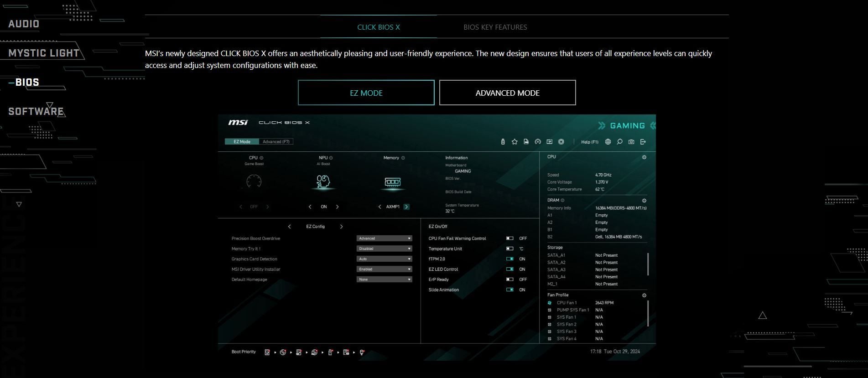Screen dimensions: 868x378
Task: Click the ADVANCED MODE button
Action: tap(507, 93)
